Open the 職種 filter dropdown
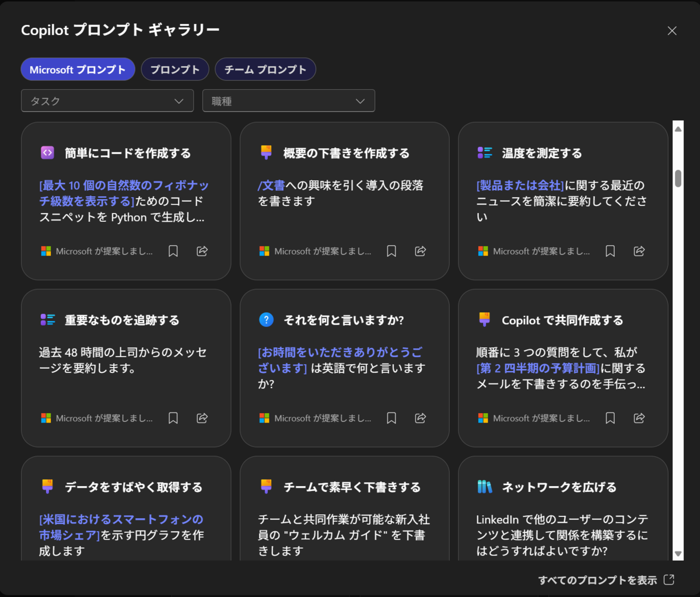 coord(289,100)
